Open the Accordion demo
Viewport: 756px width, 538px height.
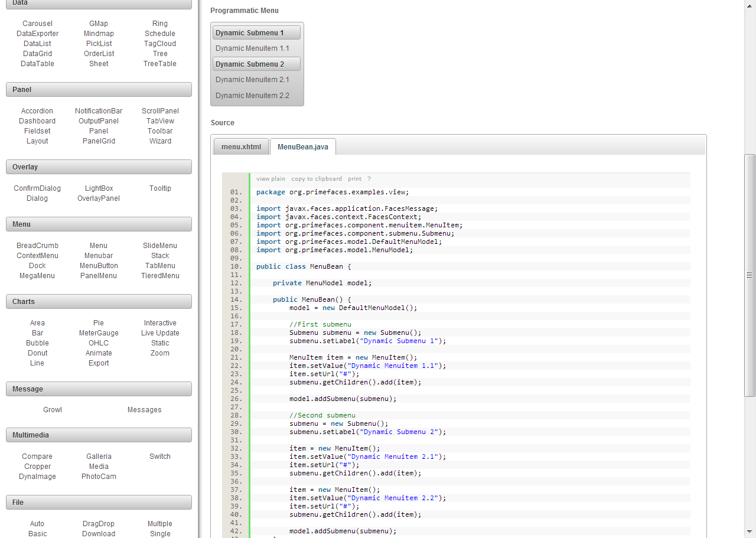pos(37,110)
